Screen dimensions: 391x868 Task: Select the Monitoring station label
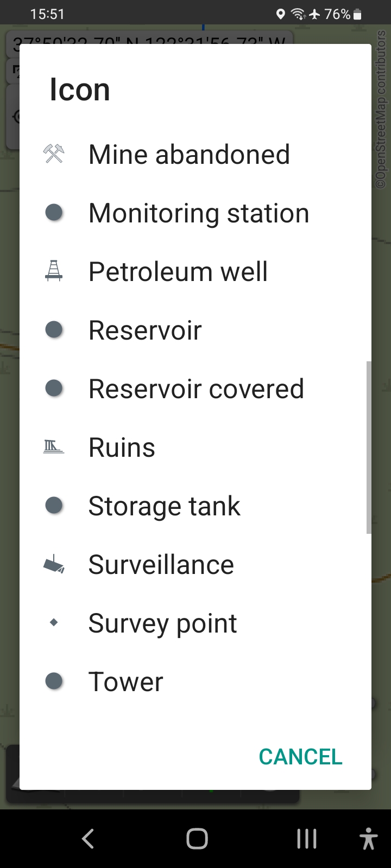click(x=199, y=213)
